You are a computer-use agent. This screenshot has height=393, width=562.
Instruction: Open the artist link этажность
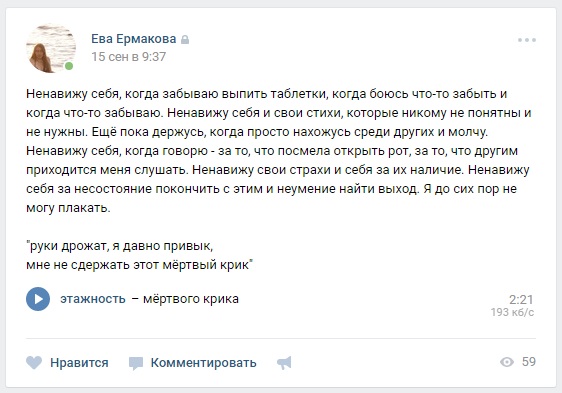(x=93, y=299)
